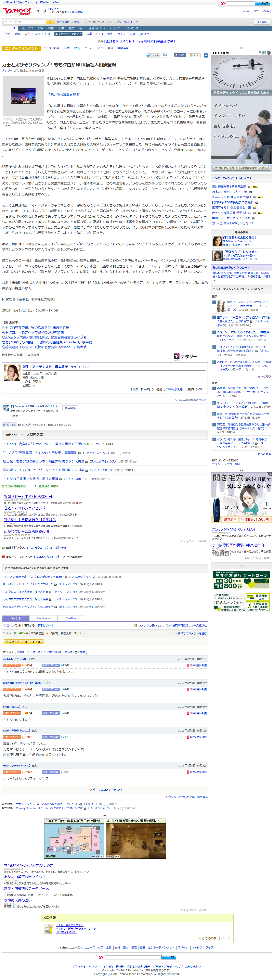Switch to the コメント tab
Screen dimensions: 274x980
click(x=16, y=618)
